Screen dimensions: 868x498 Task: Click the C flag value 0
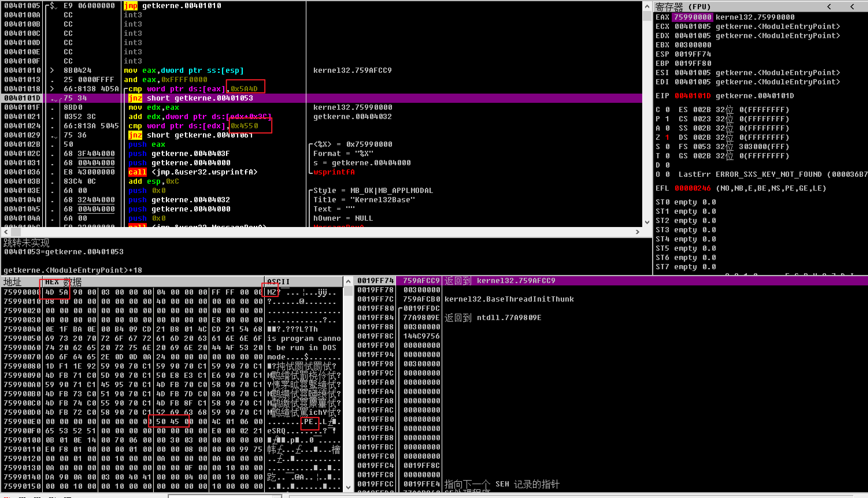point(667,109)
